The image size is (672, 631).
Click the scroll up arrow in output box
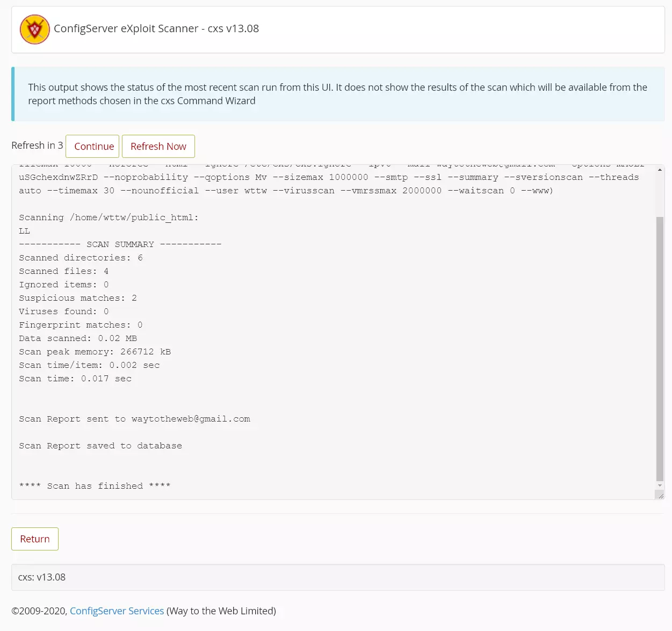tap(660, 170)
